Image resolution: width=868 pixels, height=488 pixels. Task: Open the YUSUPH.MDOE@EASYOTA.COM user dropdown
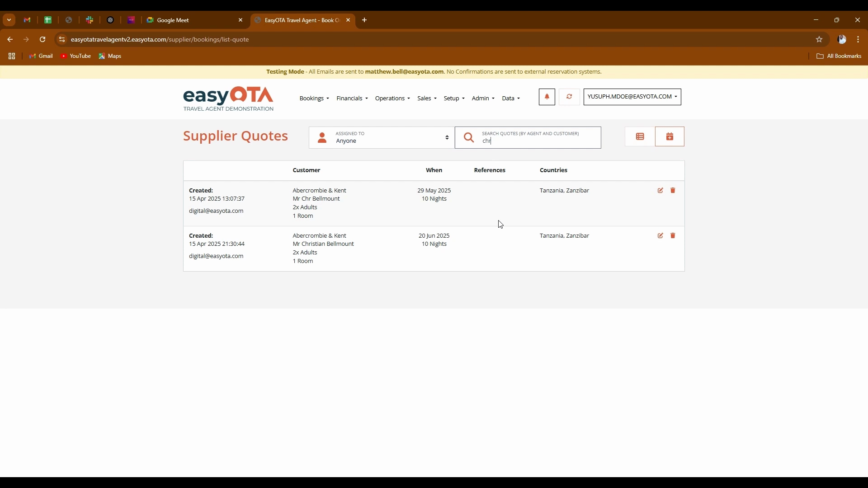click(632, 97)
